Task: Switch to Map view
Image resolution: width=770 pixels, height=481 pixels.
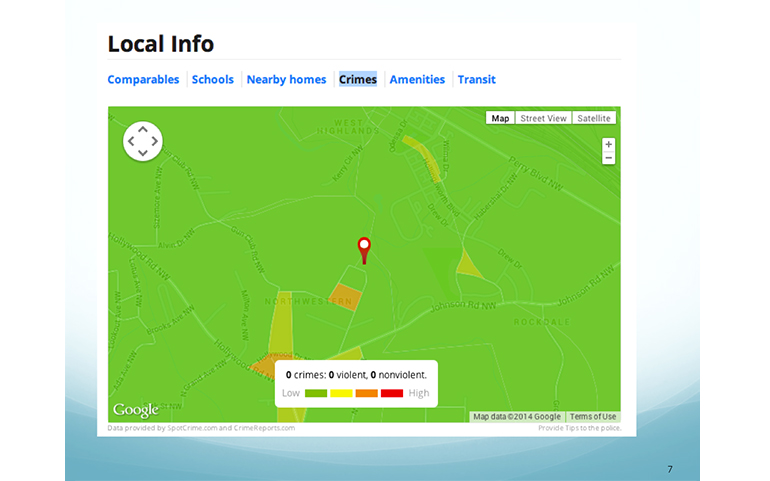Action: pos(500,118)
